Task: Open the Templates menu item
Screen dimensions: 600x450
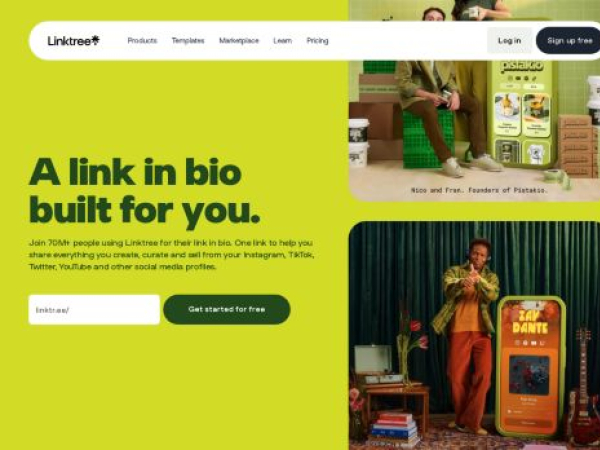Action: (188, 41)
